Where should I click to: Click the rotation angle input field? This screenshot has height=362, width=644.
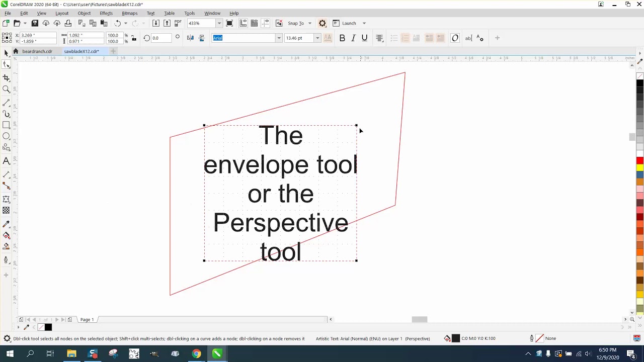pyautogui.click(x=161, y=38)
